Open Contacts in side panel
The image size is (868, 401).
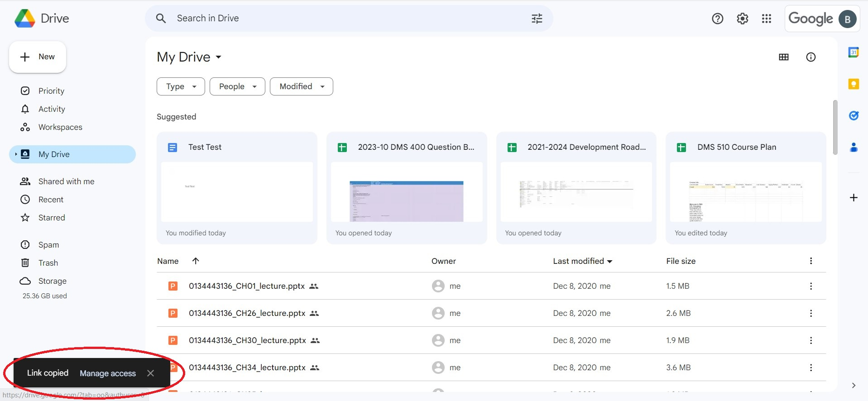854,148
